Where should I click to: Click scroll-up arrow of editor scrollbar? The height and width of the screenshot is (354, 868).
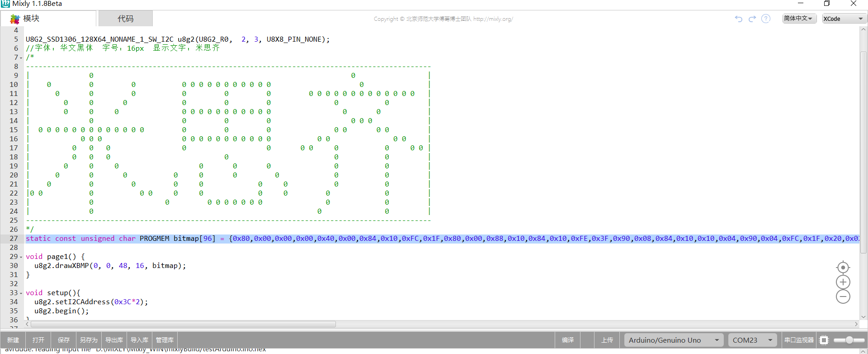(x=863, y=30)
